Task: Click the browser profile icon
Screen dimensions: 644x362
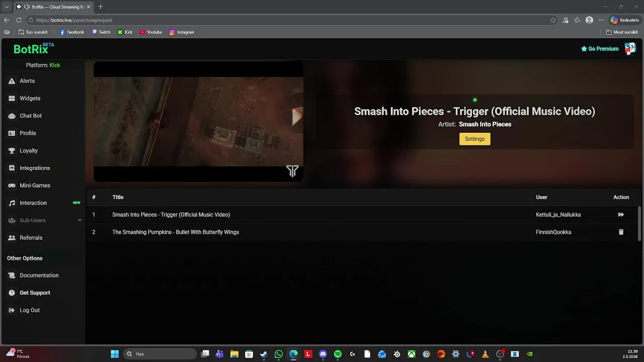Action: point(589,20)
